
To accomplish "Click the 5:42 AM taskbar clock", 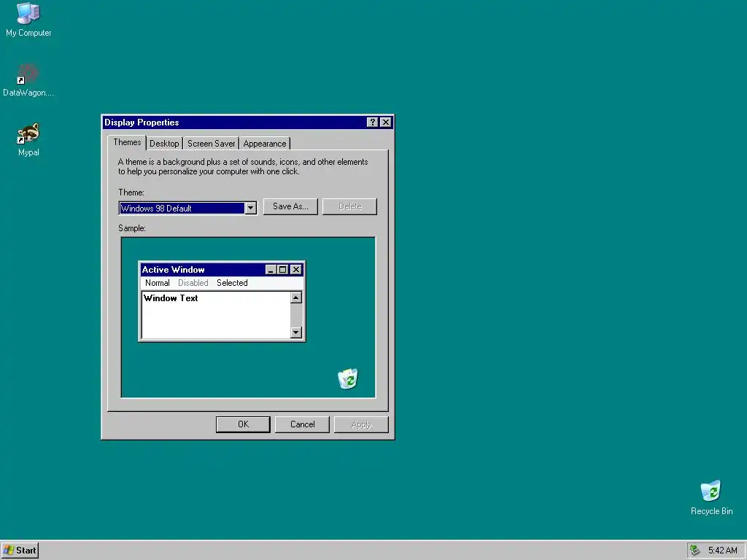I will [x=722, y=551].
